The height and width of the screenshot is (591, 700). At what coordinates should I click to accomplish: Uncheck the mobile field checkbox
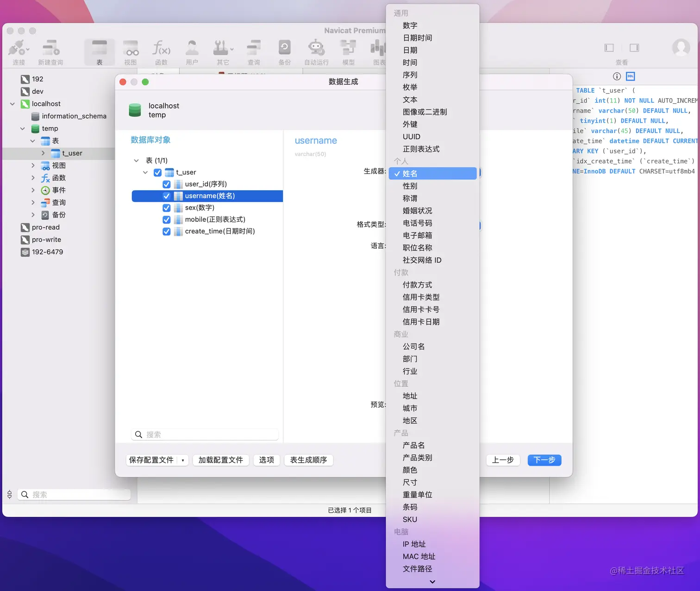167,220
